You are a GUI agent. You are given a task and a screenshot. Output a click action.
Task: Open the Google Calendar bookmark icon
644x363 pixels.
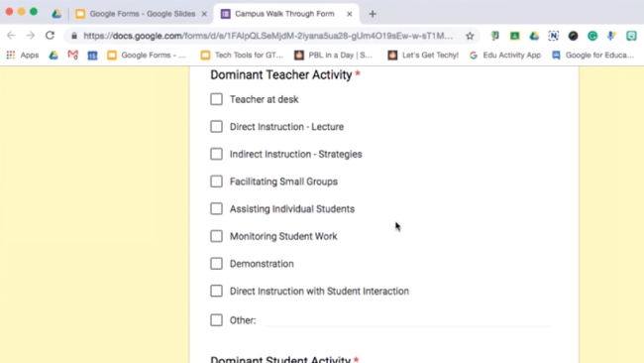pos(92,56)
